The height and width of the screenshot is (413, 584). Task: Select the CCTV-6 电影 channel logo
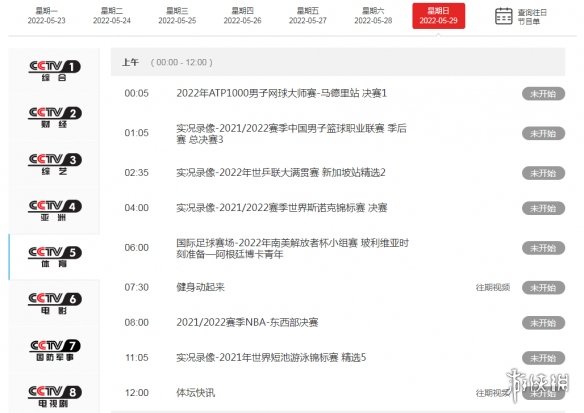(55, 304)
